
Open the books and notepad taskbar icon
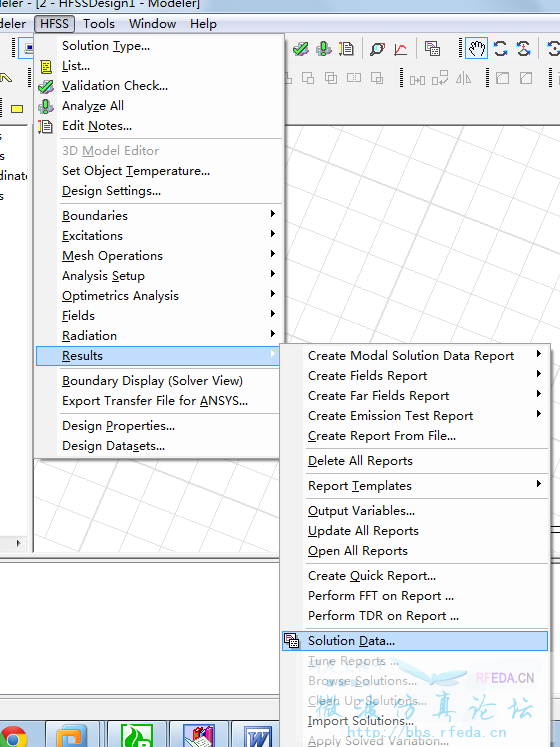(199, 736)
